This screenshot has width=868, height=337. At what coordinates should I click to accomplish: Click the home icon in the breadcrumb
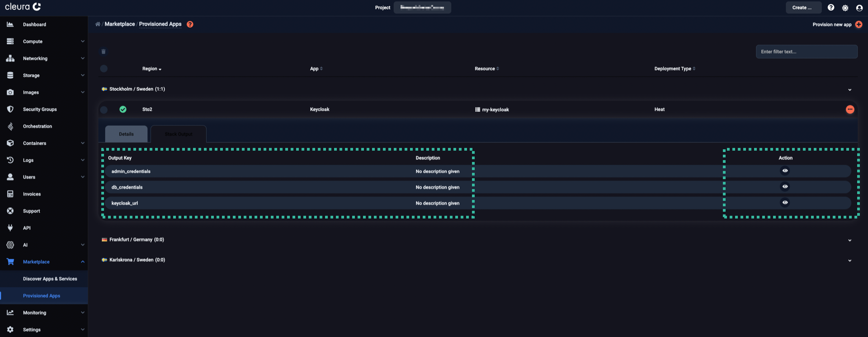(98, 24)
